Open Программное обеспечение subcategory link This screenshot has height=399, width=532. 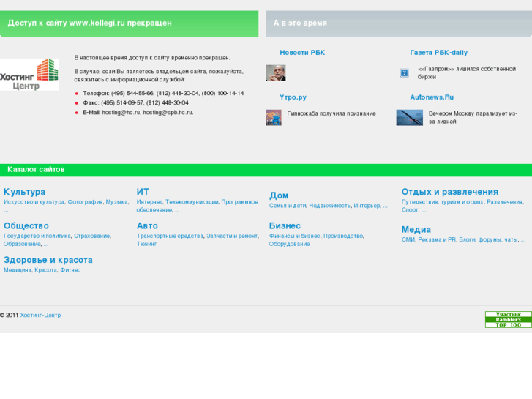tap(198, 206)
